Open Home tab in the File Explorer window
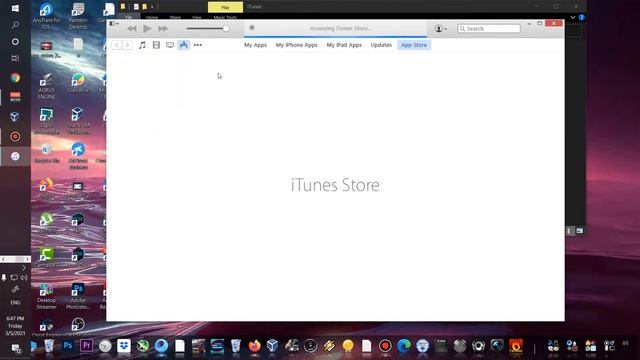The width and height of the screenshot is (640, 360). click(x=152, y=17)
